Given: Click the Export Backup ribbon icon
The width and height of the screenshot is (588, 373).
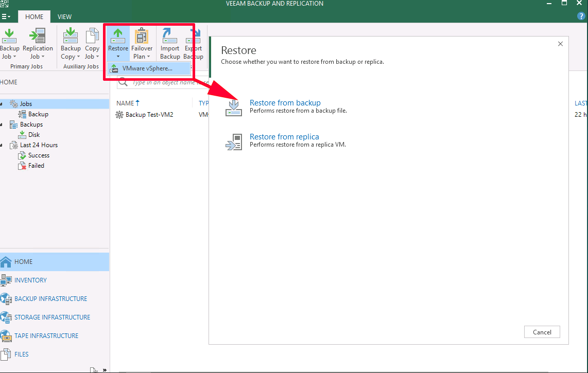Looking at the screenshot, I should (194, 37).
